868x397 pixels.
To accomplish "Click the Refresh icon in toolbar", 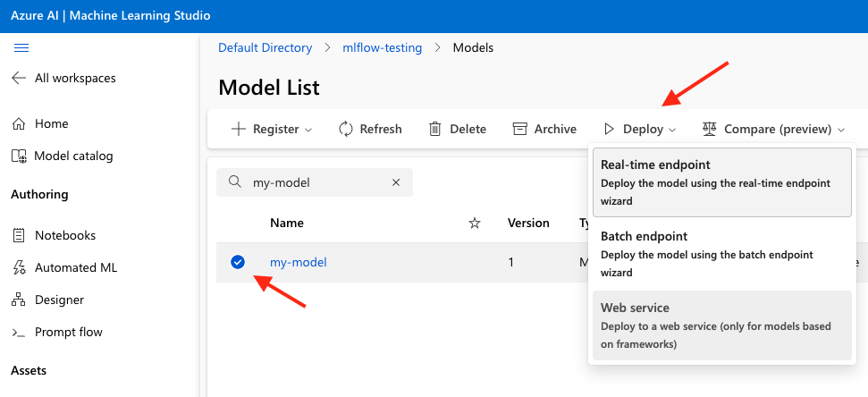I will click(x=346, y=129).
